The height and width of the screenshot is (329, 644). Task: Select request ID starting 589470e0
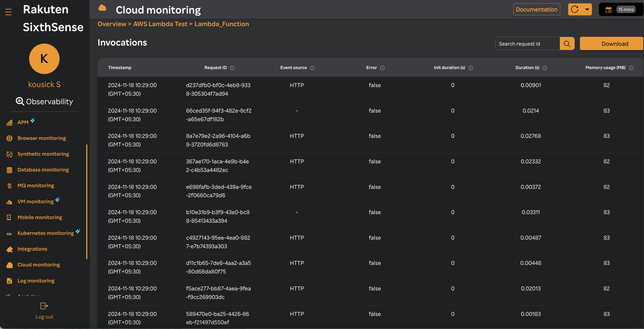(217, 318)
